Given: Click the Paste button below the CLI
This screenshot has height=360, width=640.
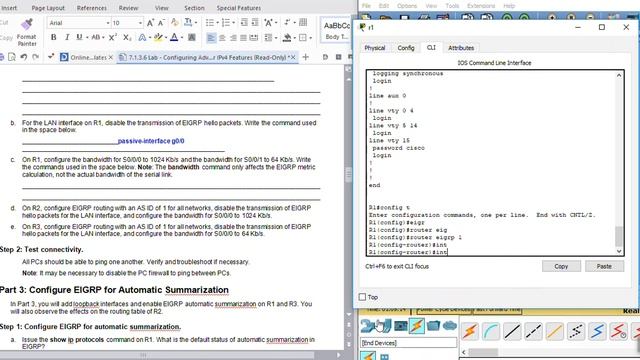Looking at the screenshot, I should click(x=604, y=266).
